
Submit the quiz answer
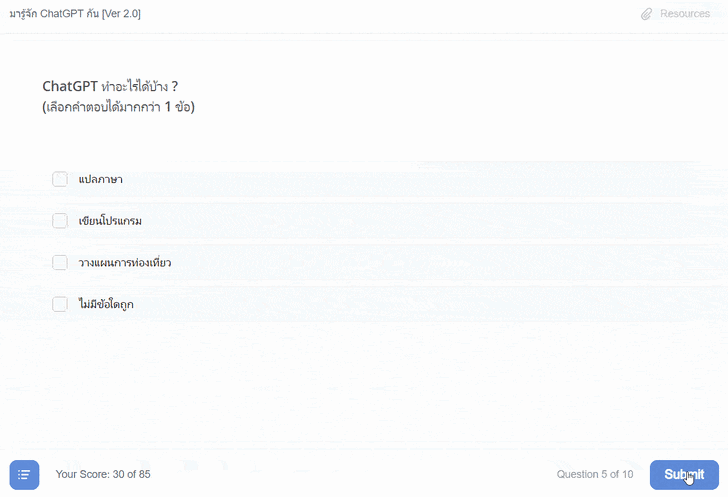tap(684, 475)
